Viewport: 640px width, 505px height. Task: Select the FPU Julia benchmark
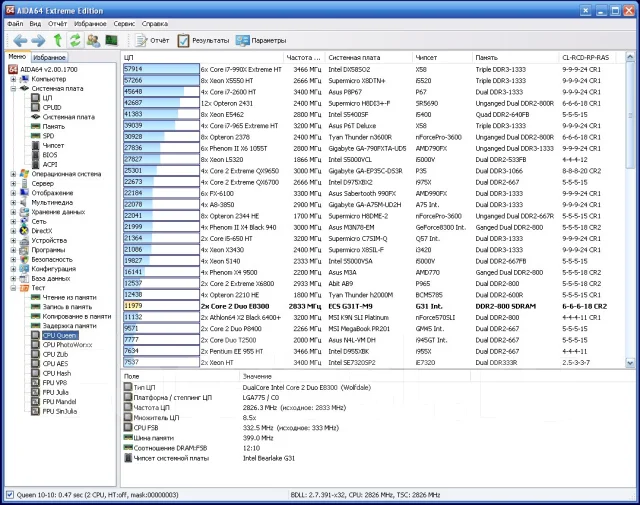click(x=56, y=392)
